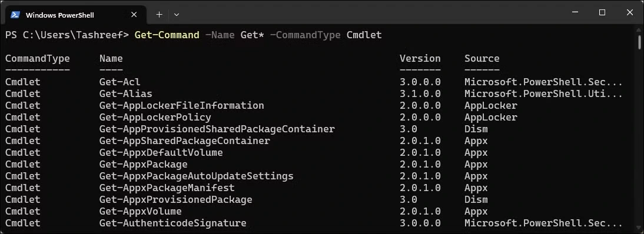Close the terminal window
The height and width of the screenshot is (234, 644).
tap(630, 12)
